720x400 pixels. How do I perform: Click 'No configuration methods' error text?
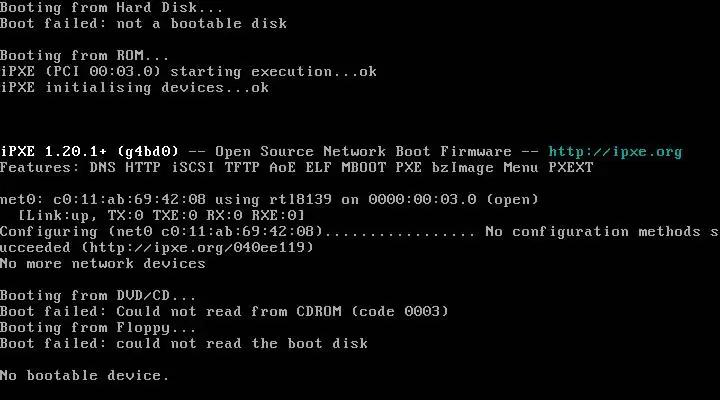[593, 232]
